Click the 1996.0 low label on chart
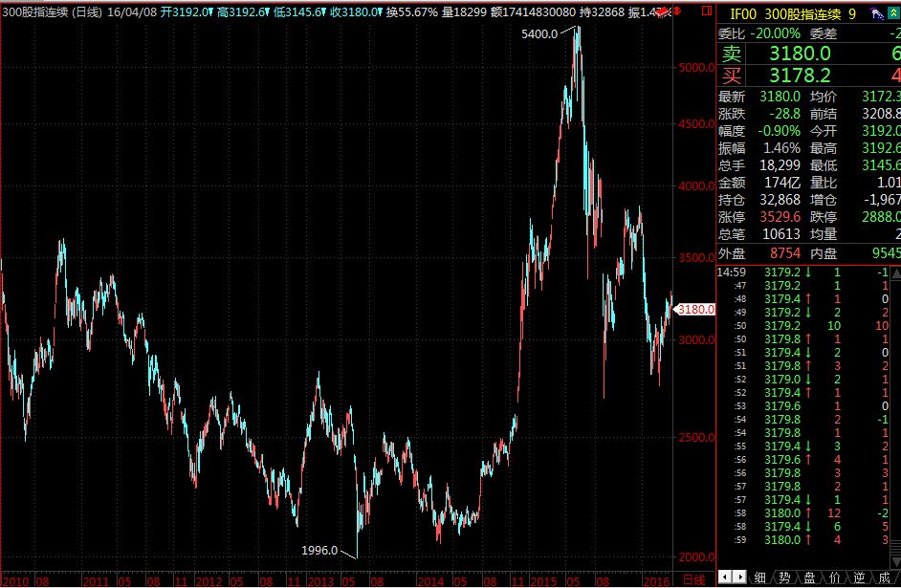Viewport: 901px width, 588px height. 319,550
